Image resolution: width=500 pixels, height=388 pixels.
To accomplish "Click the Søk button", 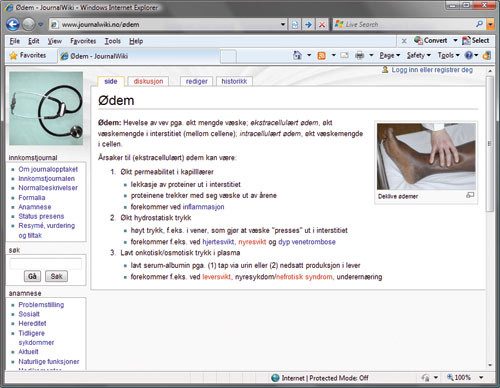I will [56, 276].
